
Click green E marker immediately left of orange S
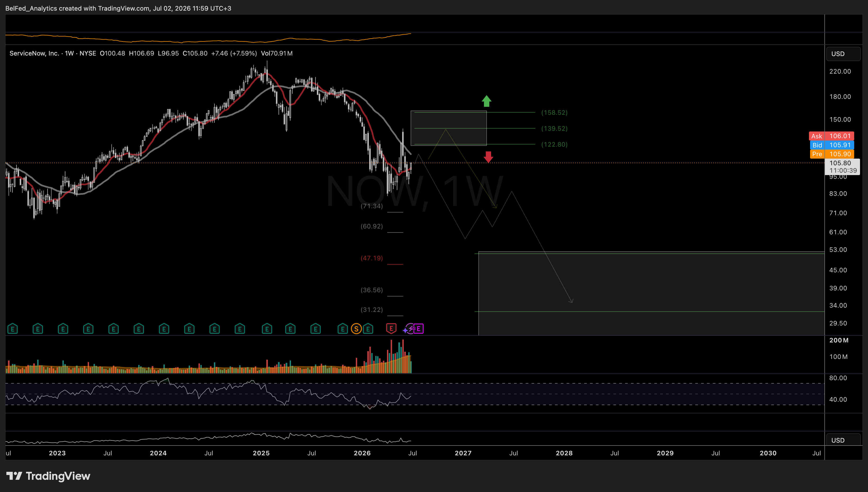(342, 328)
